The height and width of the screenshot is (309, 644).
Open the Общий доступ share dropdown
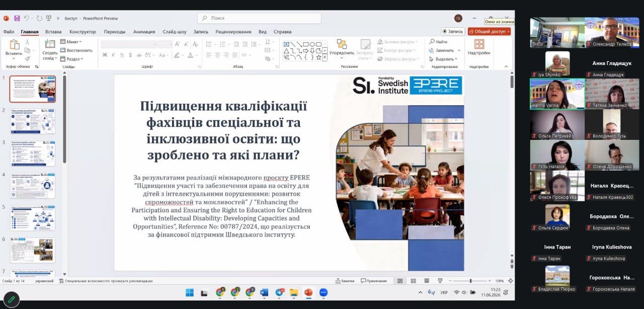[x=489, y=31]
